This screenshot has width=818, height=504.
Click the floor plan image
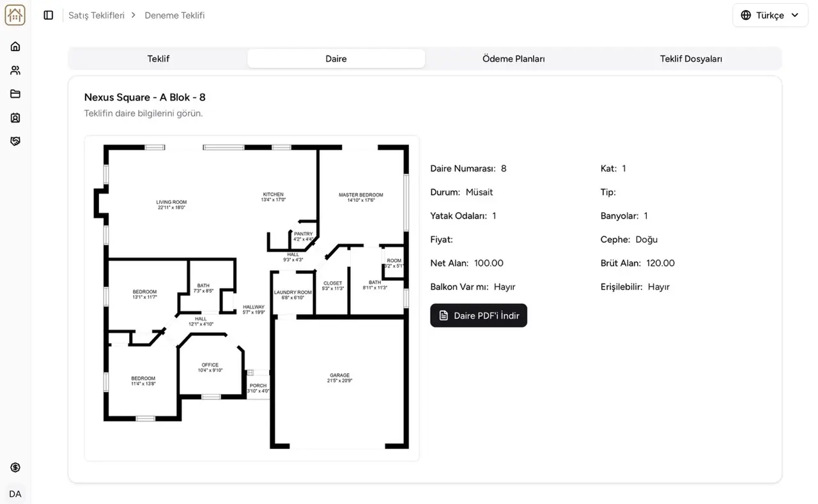(x=252, y=298)
